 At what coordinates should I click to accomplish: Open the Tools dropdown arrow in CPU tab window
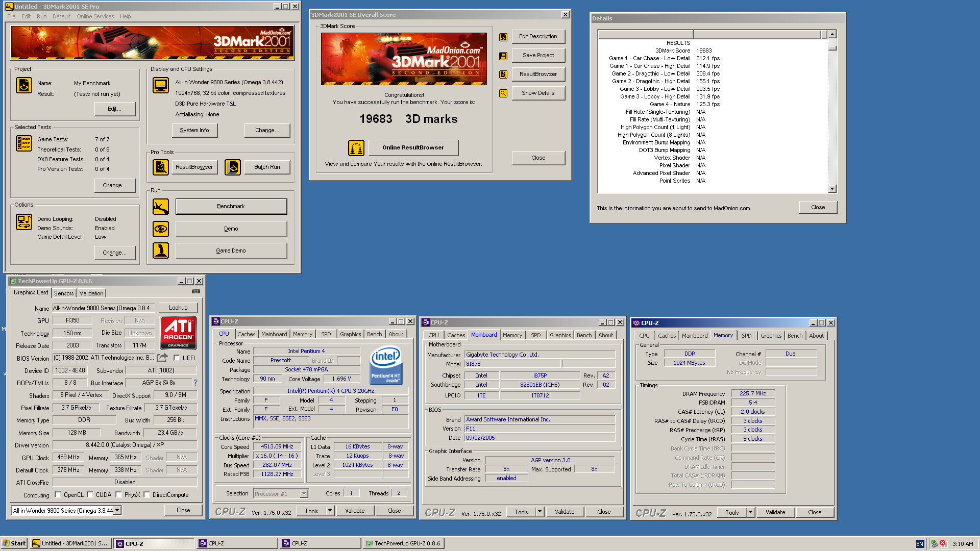tap(330, 511)
